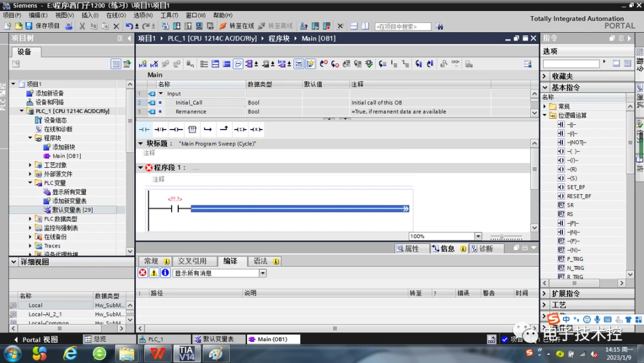644x363 pixels.
Task: Click the Cut scissors icon in toolbar
Action: tap(82, 26)
